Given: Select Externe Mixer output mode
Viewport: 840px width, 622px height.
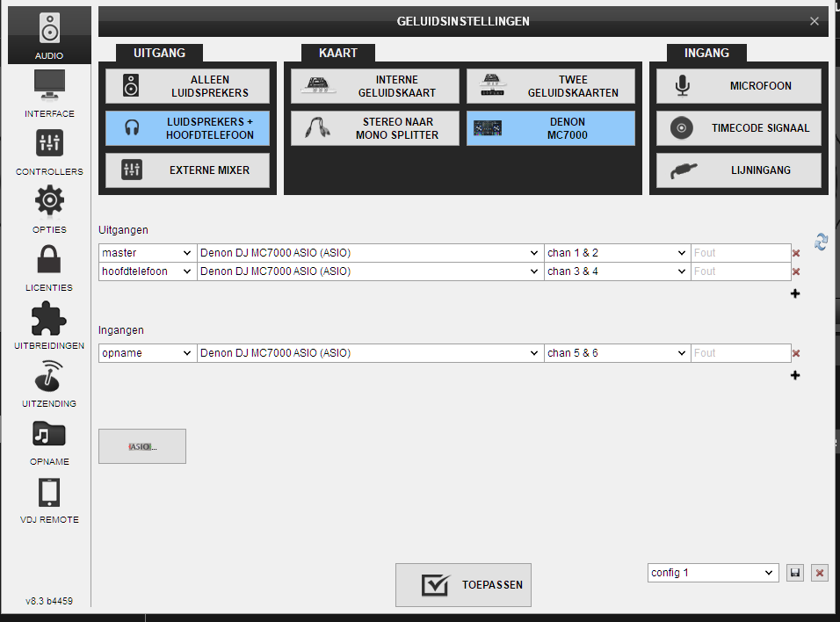Looking at the screenshot, I should (x=187, y=170).
